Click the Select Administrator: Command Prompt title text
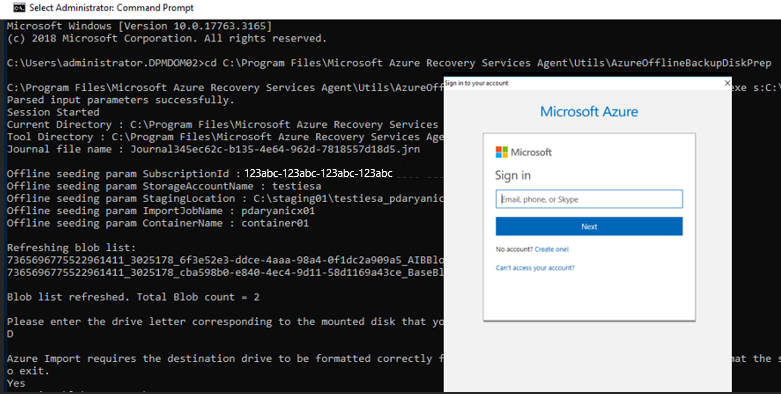Image resolution: width=781 pixels, height=394 pixels. (112, 8)
